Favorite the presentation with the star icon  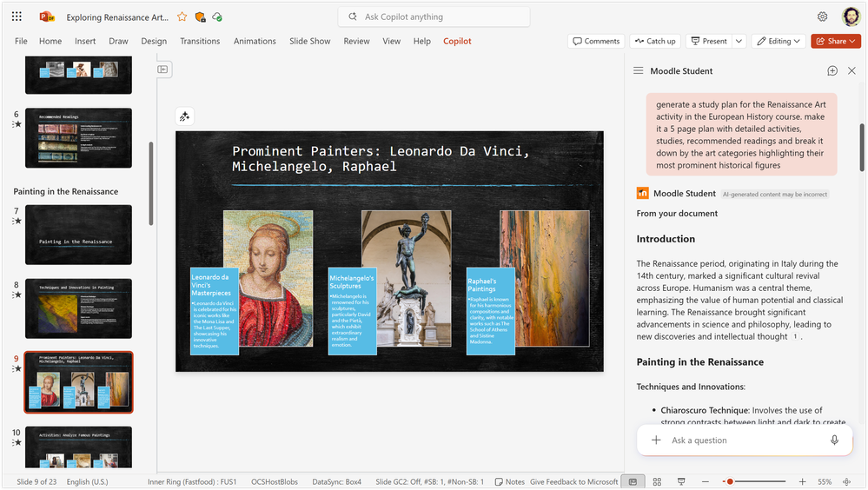point(182,17)
